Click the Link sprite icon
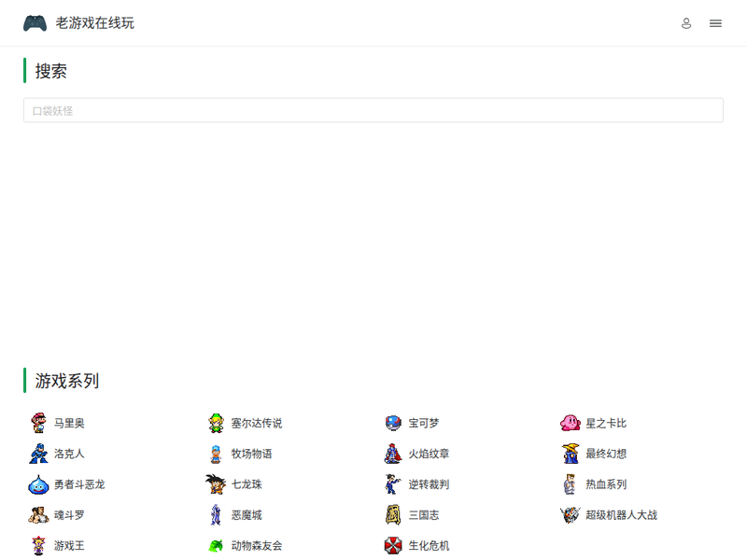 pyautogui.click(x=216, y=423)
